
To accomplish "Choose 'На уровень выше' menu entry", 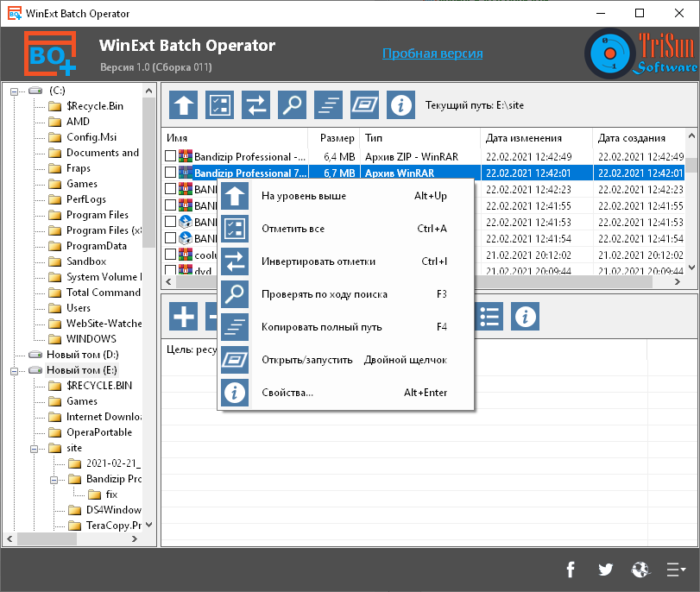I will [304, 196].
